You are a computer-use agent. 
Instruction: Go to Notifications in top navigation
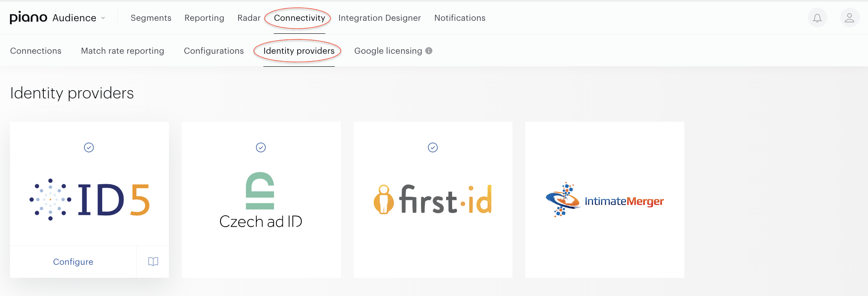[x=460, y=18]
